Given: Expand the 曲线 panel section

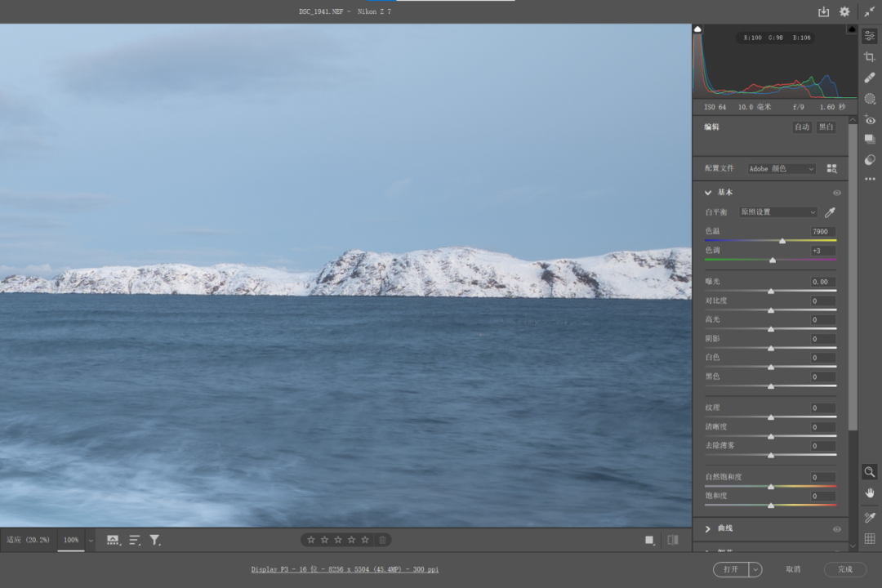Looking at the screenshot, I should pos(708,529).
